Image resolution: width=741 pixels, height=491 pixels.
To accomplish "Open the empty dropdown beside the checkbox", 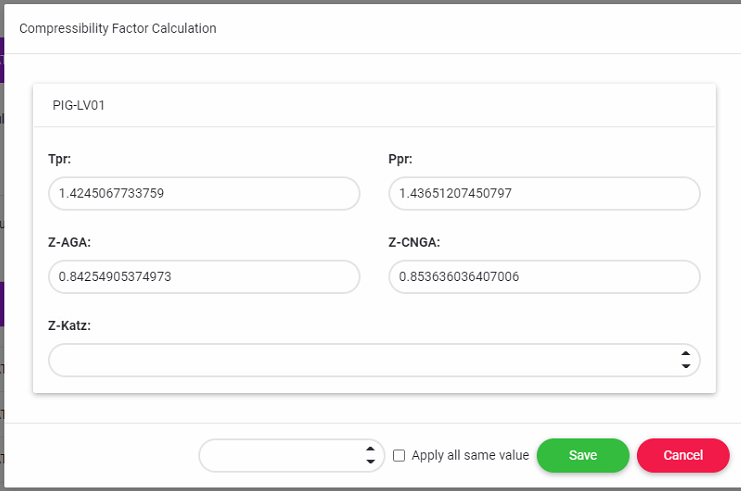I will [280, 455].
